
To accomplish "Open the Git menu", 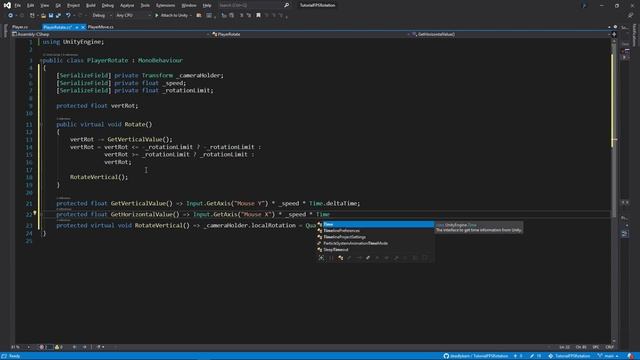I will click(58, 5).
